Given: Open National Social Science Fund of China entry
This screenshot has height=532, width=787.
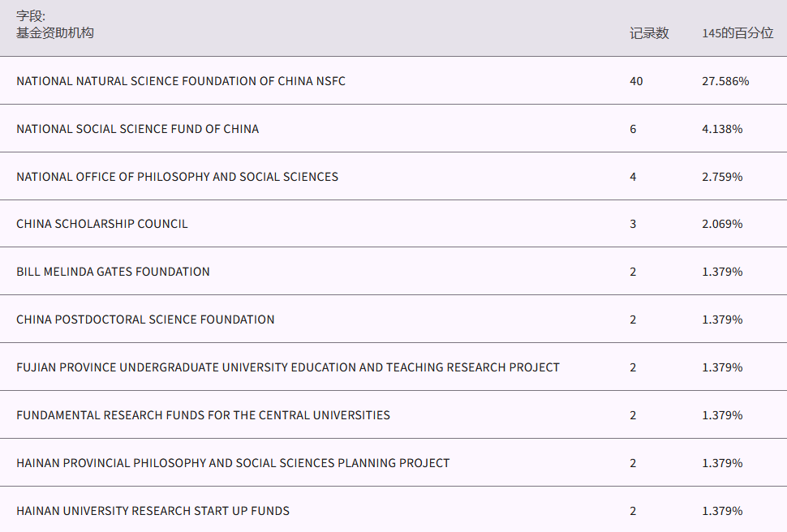Looking at the screenshot, I should coord(138,129).
